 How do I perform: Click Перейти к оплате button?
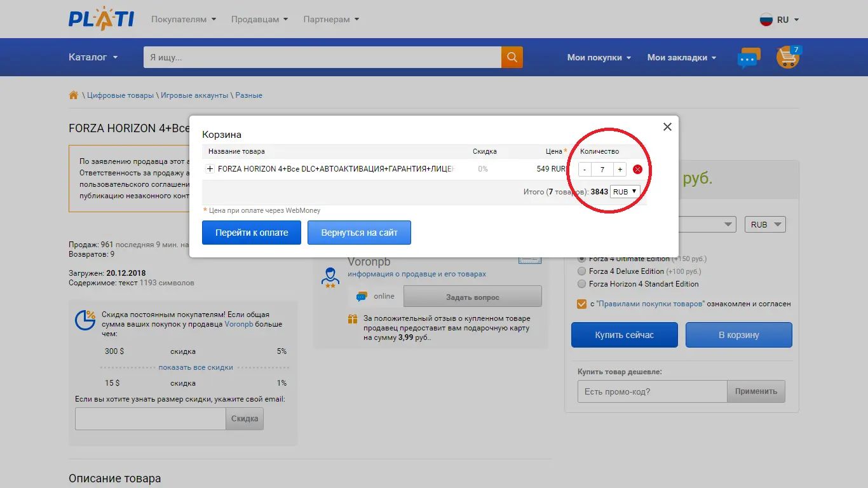pos(252,233)
